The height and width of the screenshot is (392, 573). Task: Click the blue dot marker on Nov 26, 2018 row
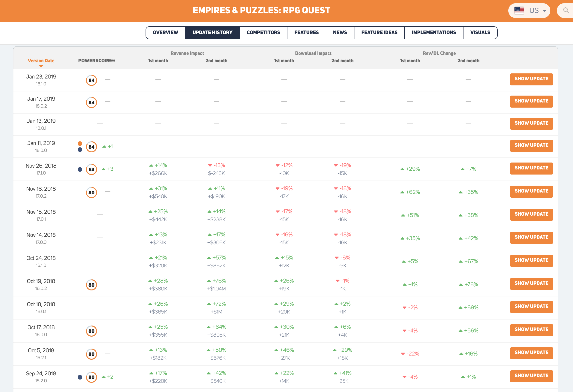click(80, 169)
